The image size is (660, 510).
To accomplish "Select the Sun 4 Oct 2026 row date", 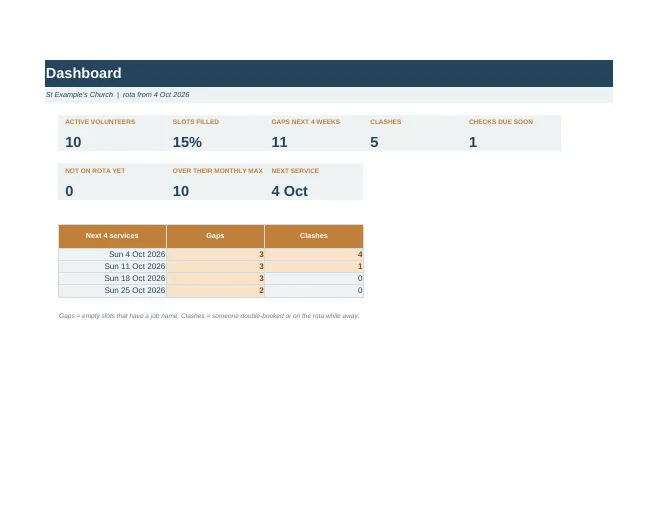I will click(x=137, y=254).
